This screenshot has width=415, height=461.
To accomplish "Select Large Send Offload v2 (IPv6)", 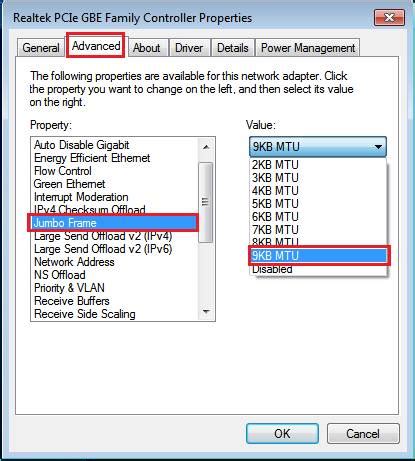I will [x=115, y=249].
